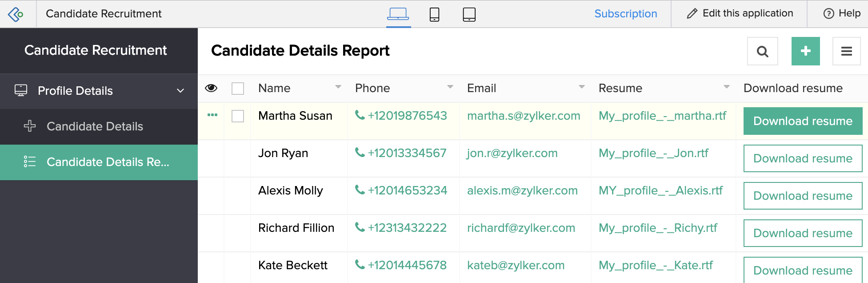The width and height of the screenshot is (868, 283).
Task: Click Edit this application
Action: (740, 13)
